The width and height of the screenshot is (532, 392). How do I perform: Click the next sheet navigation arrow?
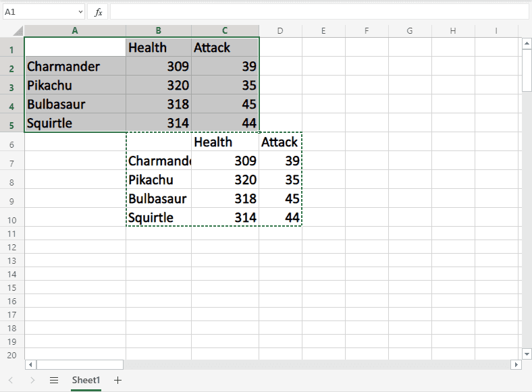pos(32,381)
